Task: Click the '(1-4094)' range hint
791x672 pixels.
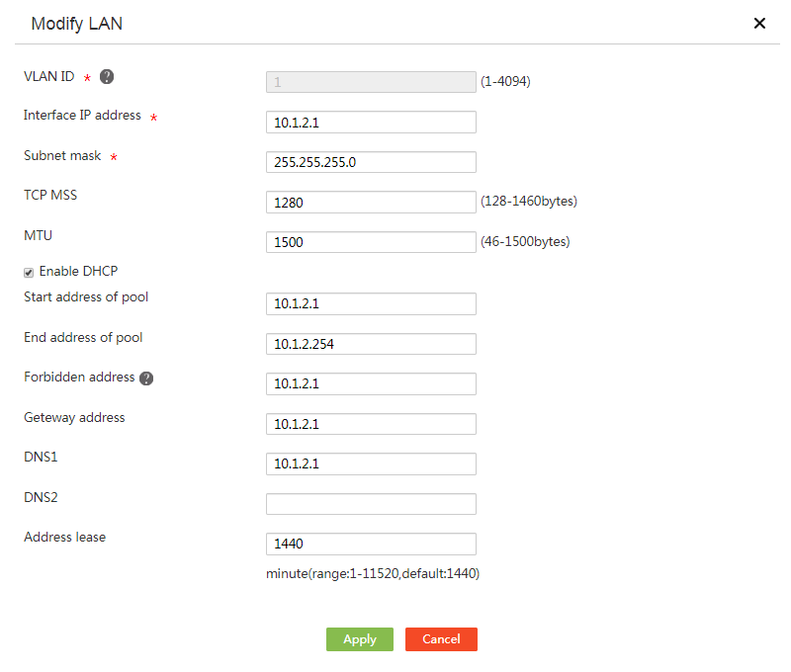Action: [x=505, y=81]
